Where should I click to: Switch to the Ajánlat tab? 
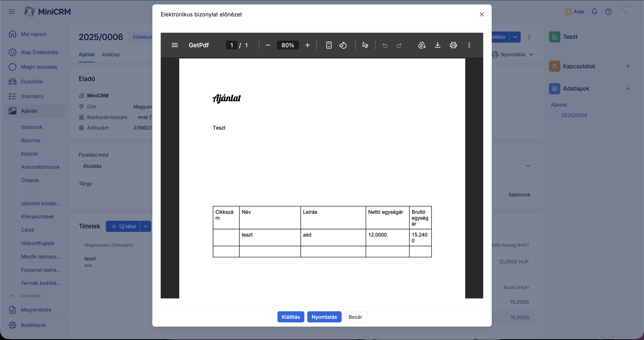coord(87,54)
